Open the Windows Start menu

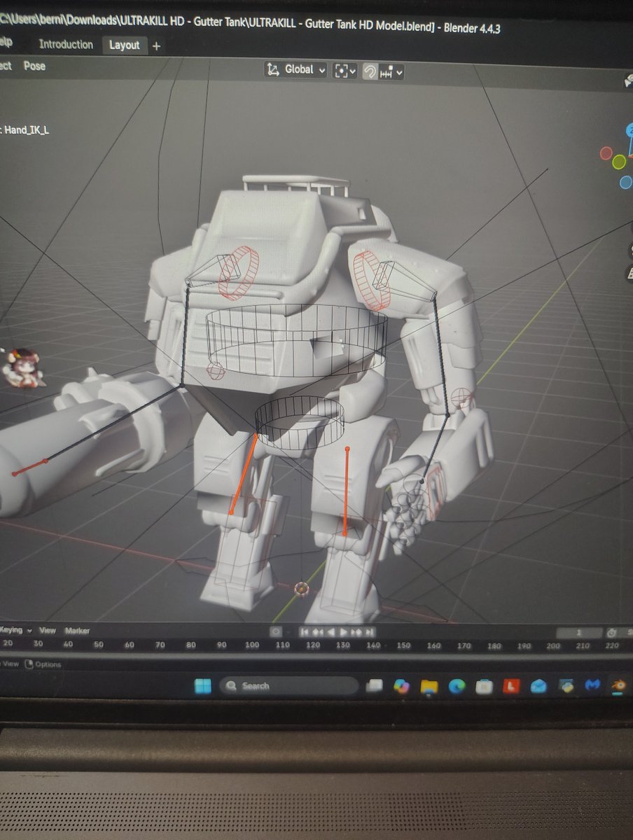coord(202,686)
